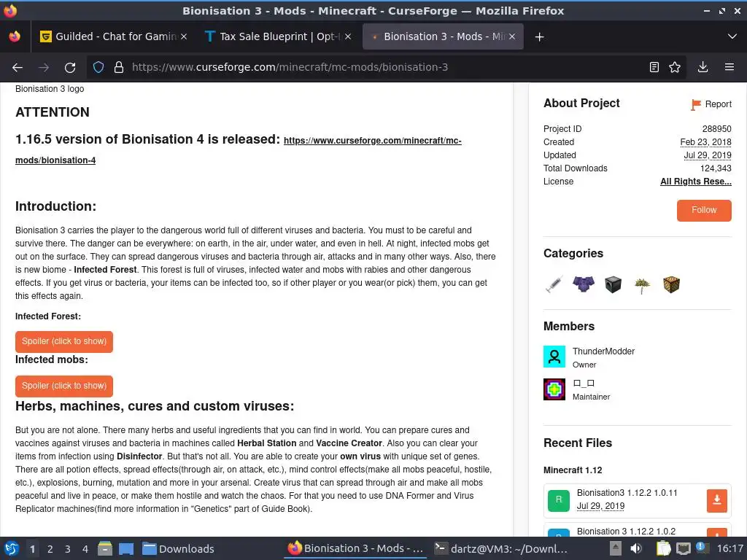Open the system start menu icon
Screen dimensions: 747x560
tap(12, 548)
